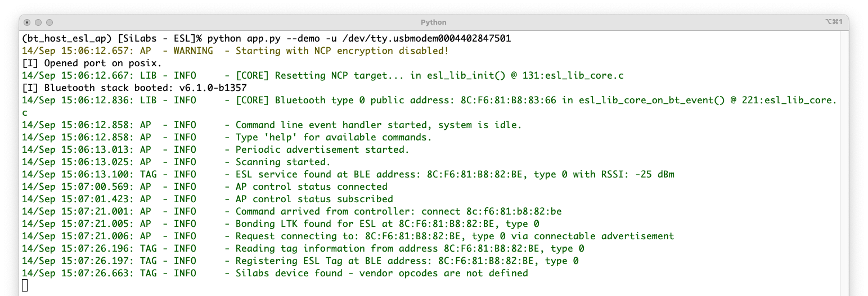Click the 'Periodic advertisement started' log entry
The width and height of the screenshot is (868, 296).
tap(322, 150)
